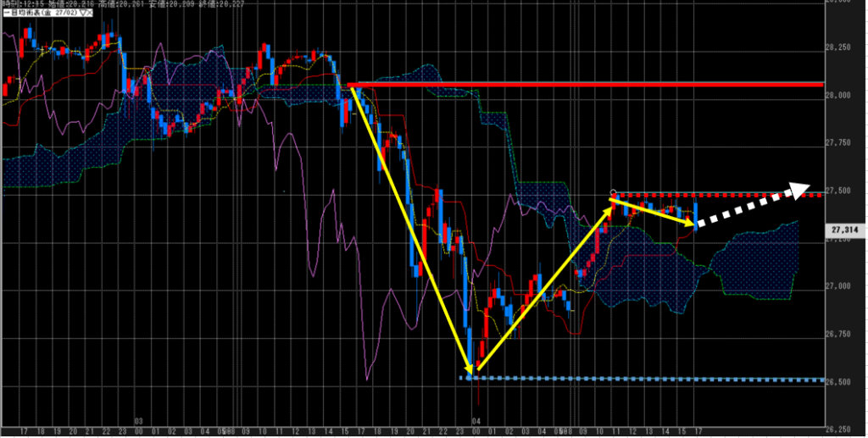The image size is (868, 438).
Task: Click the blue dot marker at the 26,500 low
Action: coord(469,376)
